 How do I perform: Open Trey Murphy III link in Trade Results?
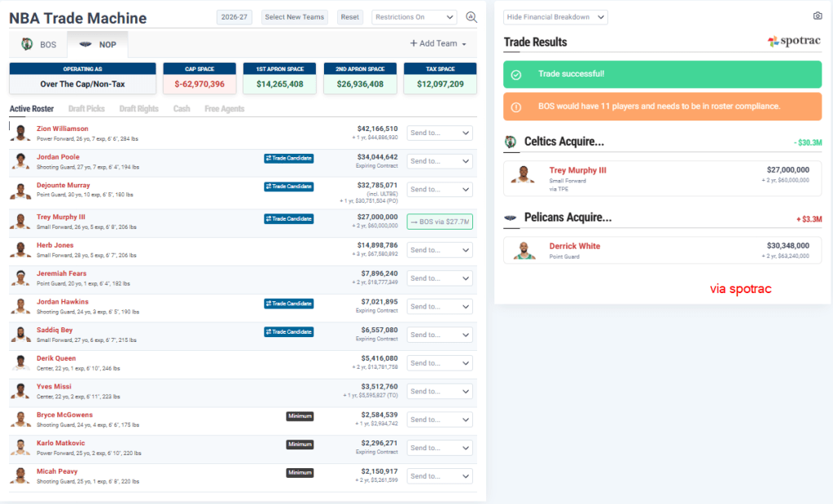coord(577,170)
